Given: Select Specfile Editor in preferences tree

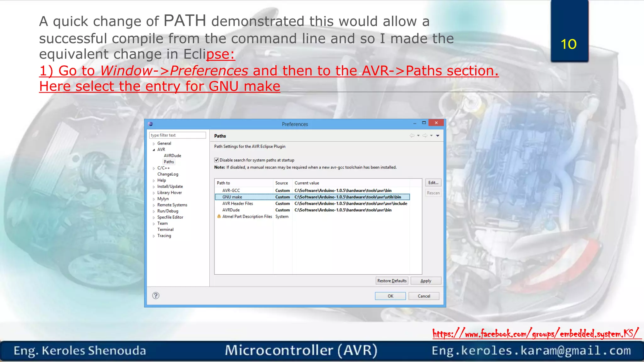Looking at the screenshot, I should [x=170, y=217].
